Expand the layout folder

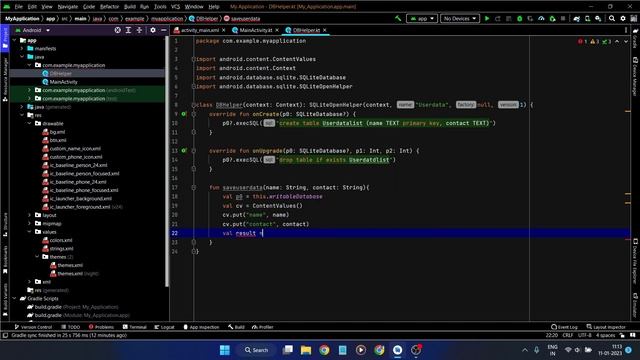click(x=29, y=215)
